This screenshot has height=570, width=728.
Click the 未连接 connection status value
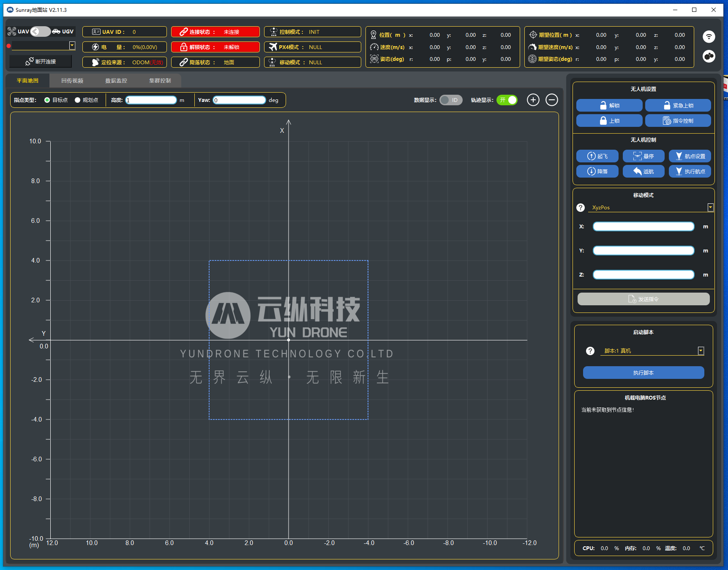231,32
